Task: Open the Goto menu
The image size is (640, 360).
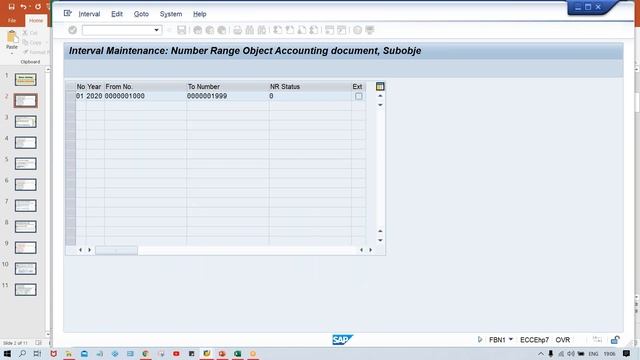Action: coord(141,14)
